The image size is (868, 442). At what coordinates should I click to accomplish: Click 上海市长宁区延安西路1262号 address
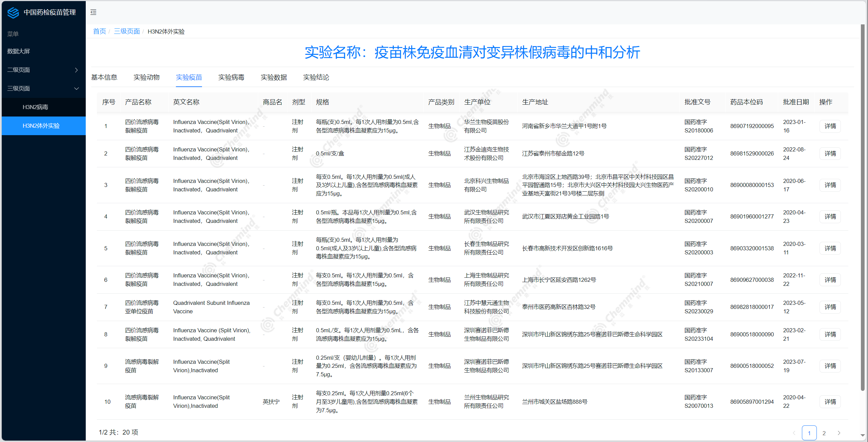coord(559,280)
